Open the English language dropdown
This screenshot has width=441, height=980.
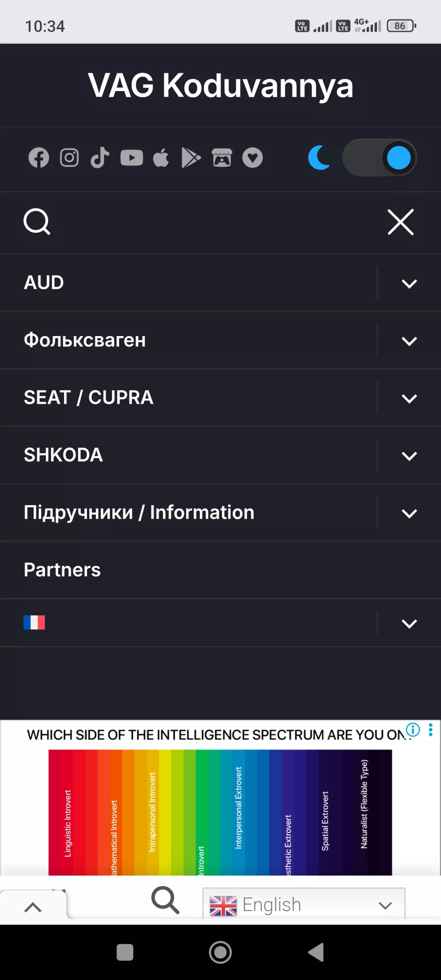pyautogui.click(x=304, y=905)
